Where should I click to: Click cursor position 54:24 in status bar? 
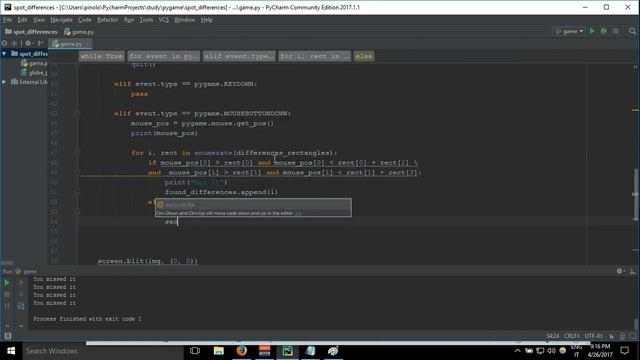coord(552,336)
